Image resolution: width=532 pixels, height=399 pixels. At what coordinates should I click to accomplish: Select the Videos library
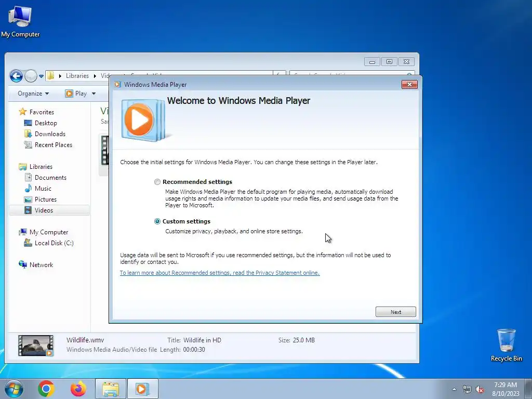point(44,210)
